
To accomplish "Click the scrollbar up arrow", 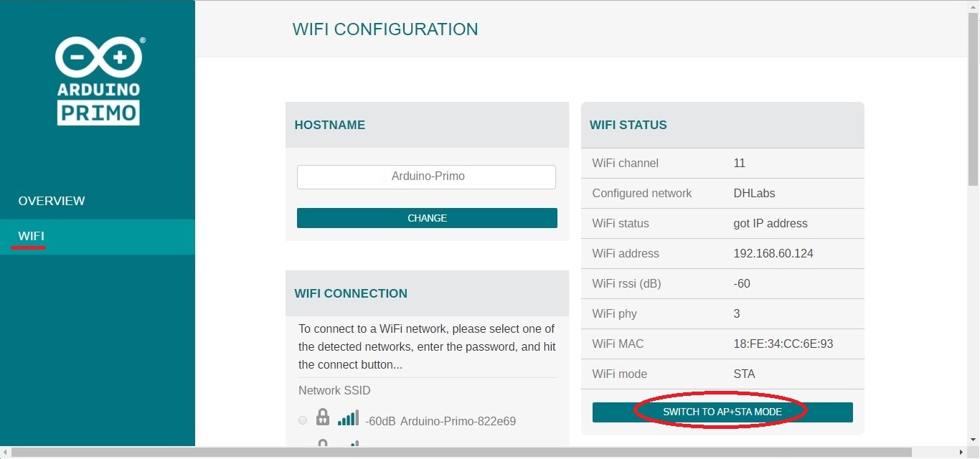I will tap(974, 6).
